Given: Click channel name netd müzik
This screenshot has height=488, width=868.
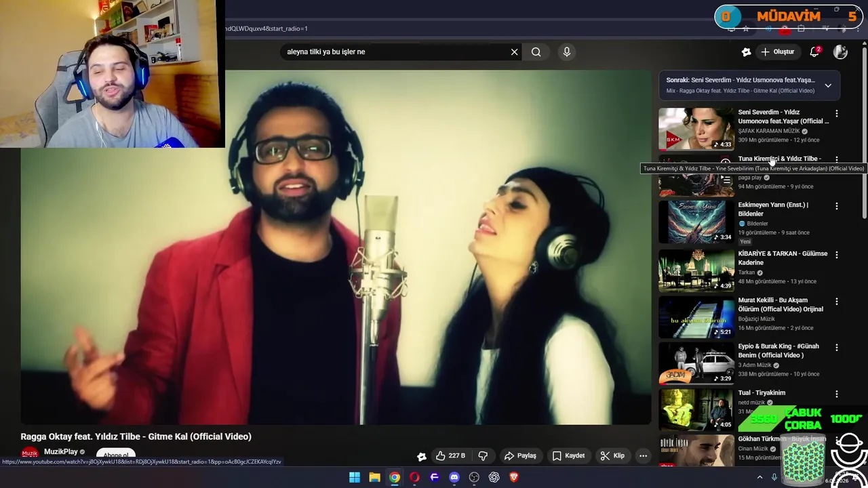Looking at the screenshot, I should 751,402.
